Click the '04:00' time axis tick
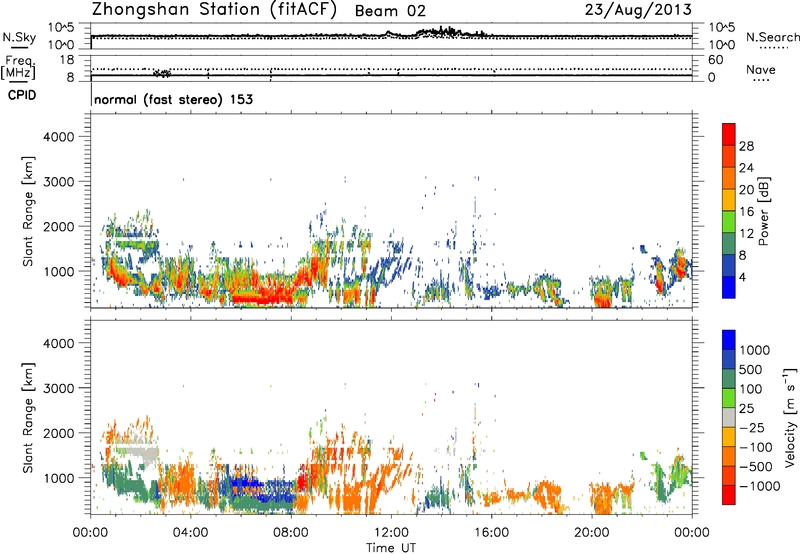The width and height of the screenshot is (800, 554). pos(190,533)
